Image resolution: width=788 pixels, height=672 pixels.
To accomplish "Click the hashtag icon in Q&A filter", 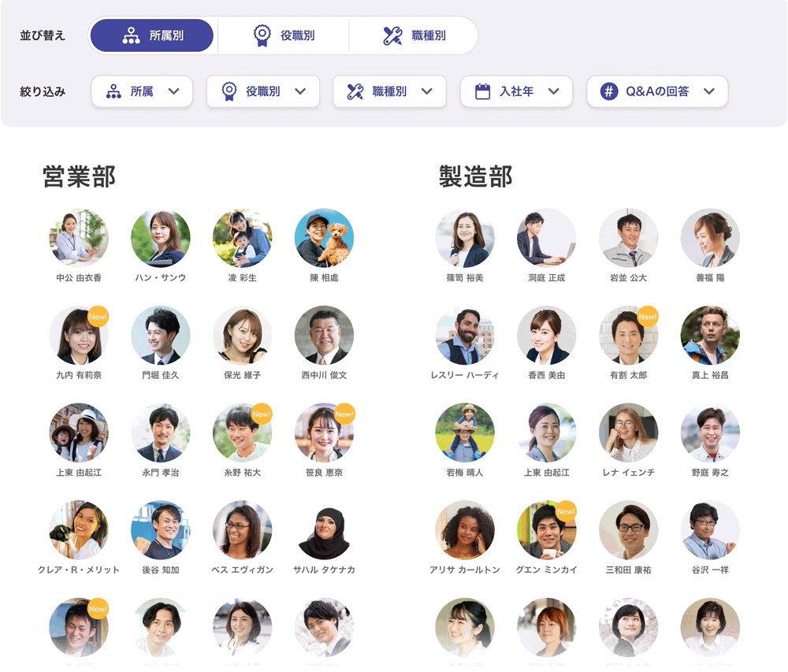I will pos(608,91).
